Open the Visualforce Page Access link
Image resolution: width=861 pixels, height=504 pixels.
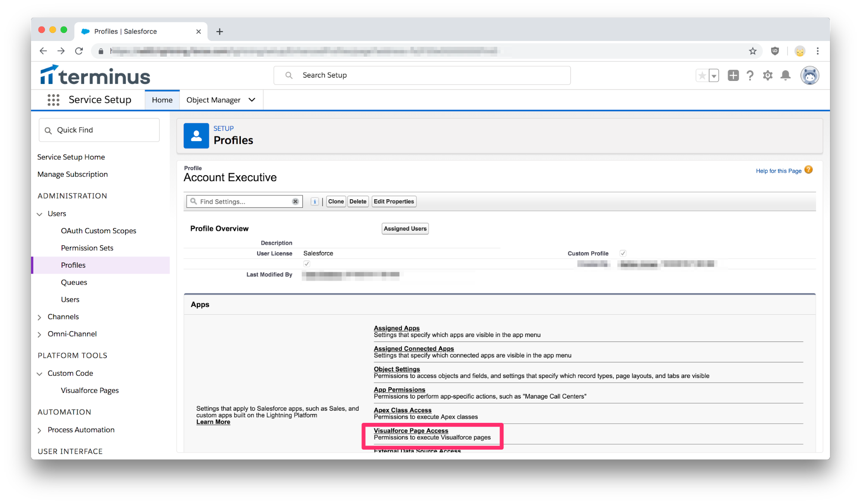click(x=411, y=430)
